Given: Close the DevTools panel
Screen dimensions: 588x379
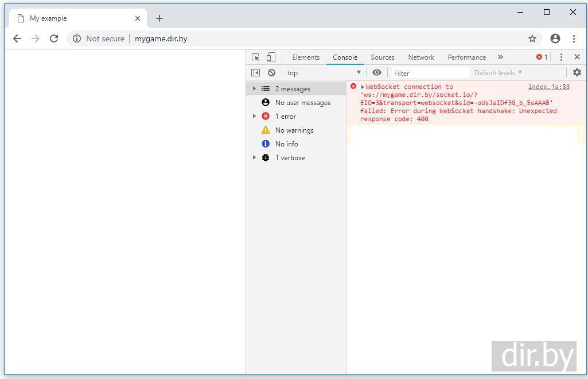Looking at the screenshot, I should point(577,57).
